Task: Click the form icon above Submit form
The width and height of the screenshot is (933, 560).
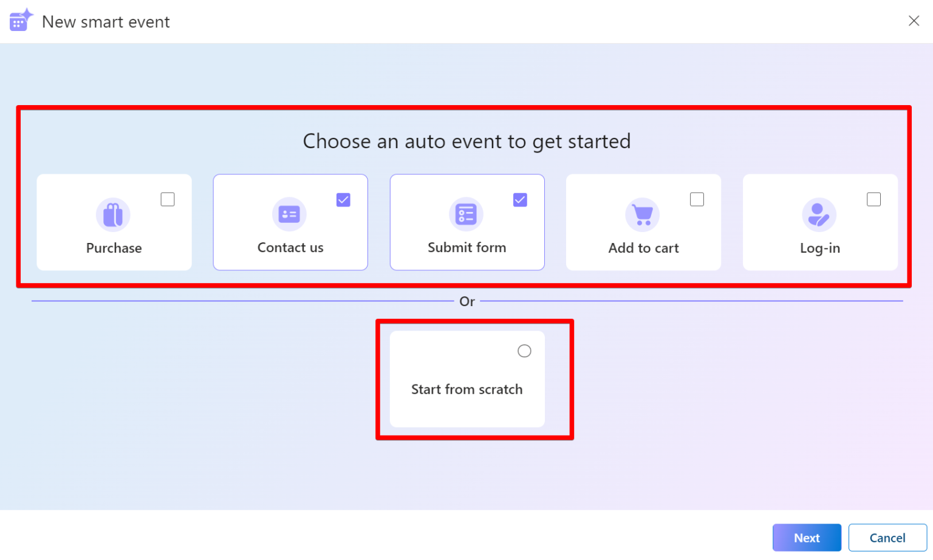Action: (466, 214)
